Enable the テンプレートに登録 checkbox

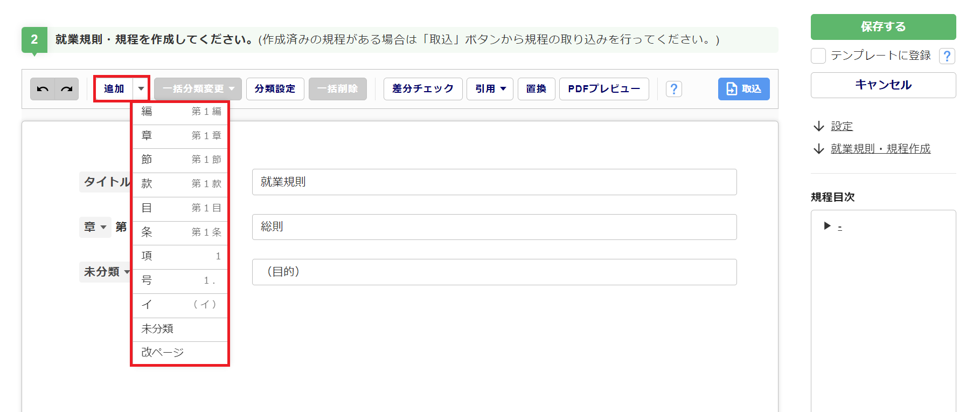point(818,56)
